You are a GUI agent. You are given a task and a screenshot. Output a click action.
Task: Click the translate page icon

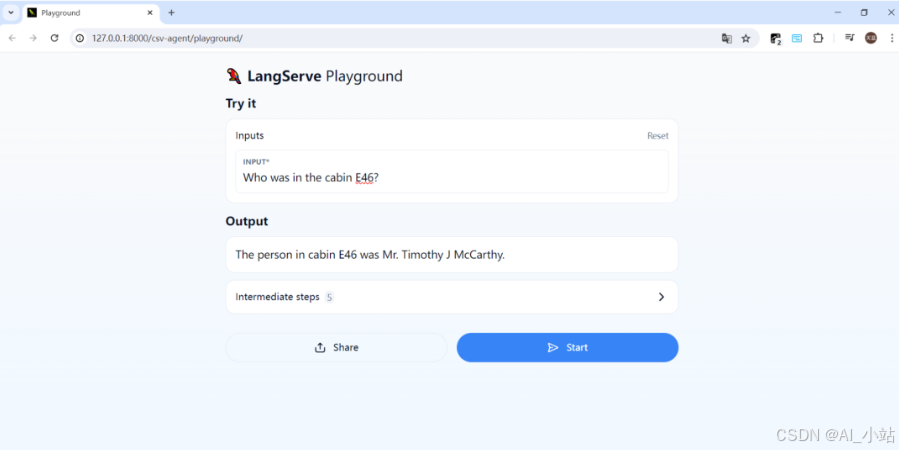tap(726, 38)
